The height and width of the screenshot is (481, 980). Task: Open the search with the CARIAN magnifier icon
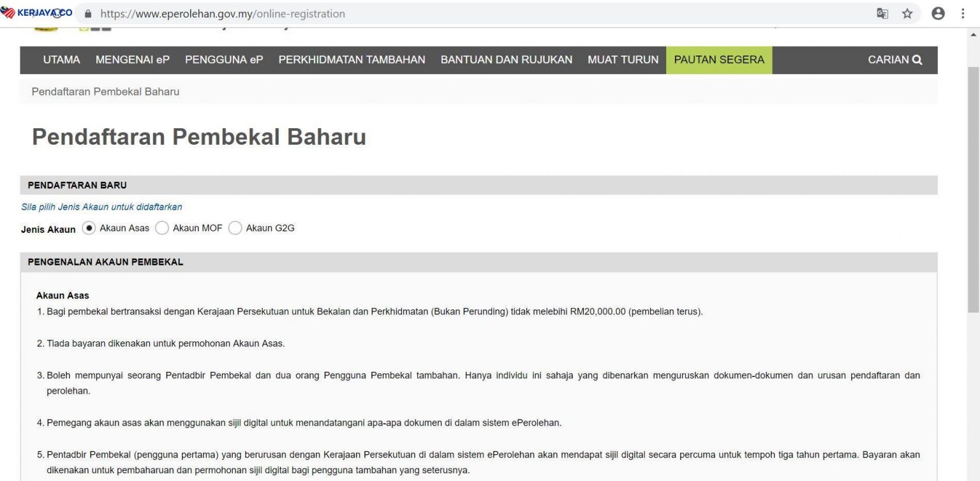pyautogui.click(x=917, y=59)
